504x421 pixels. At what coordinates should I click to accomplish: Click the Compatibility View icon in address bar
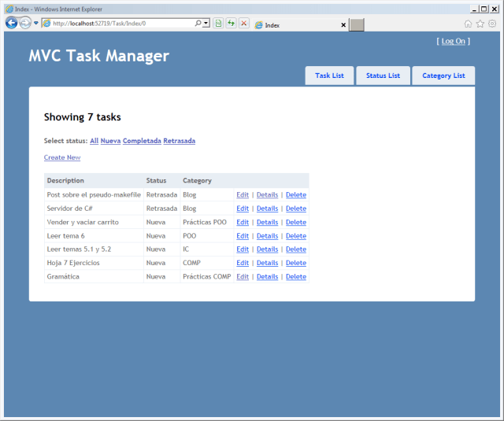tap(219, 24)
